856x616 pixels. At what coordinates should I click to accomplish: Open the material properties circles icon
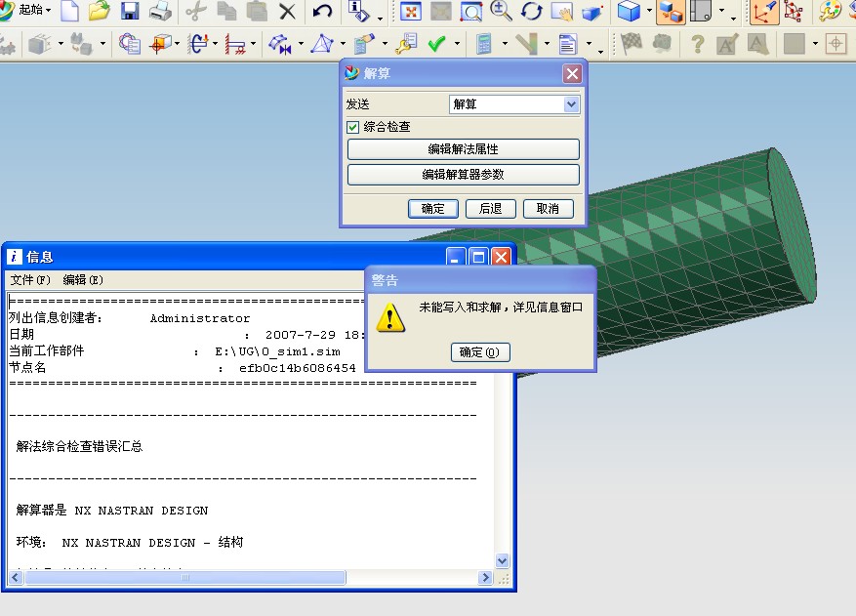coord(130,44)
